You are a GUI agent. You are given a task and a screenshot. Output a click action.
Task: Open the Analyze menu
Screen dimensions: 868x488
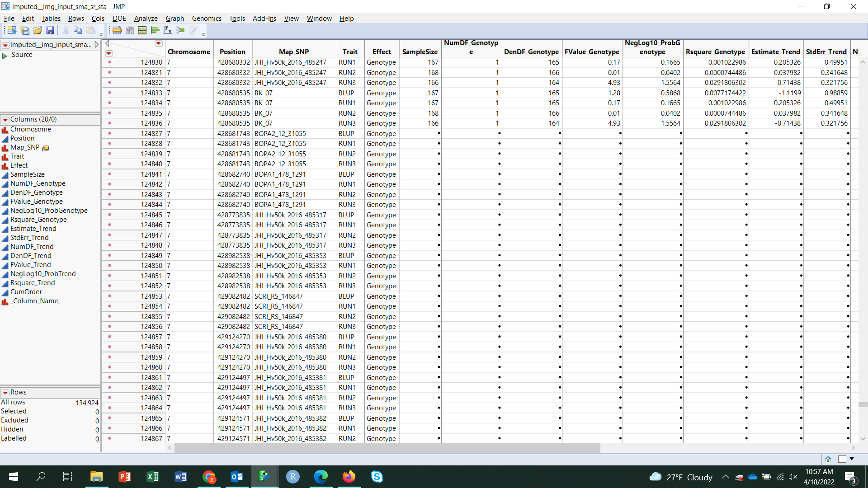tap(146, 19)
